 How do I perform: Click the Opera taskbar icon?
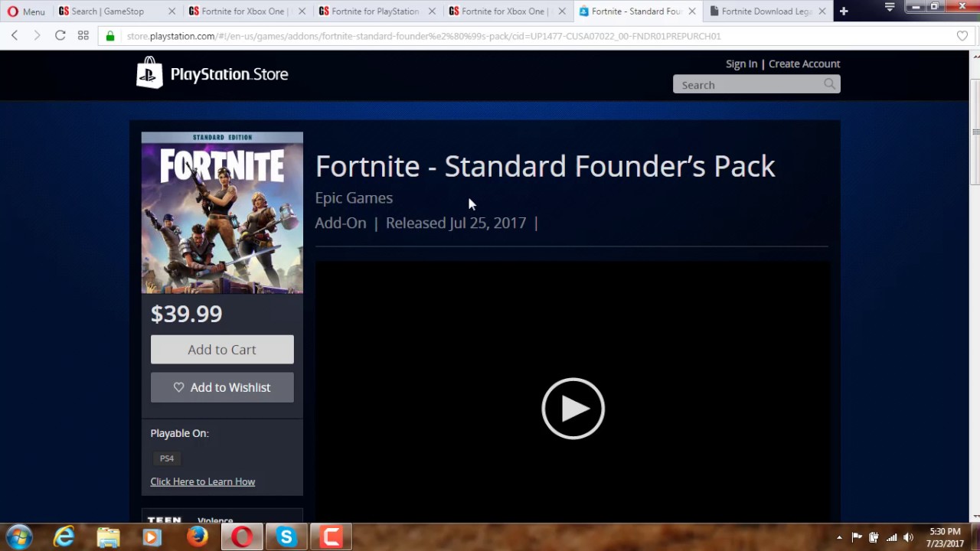242,537
